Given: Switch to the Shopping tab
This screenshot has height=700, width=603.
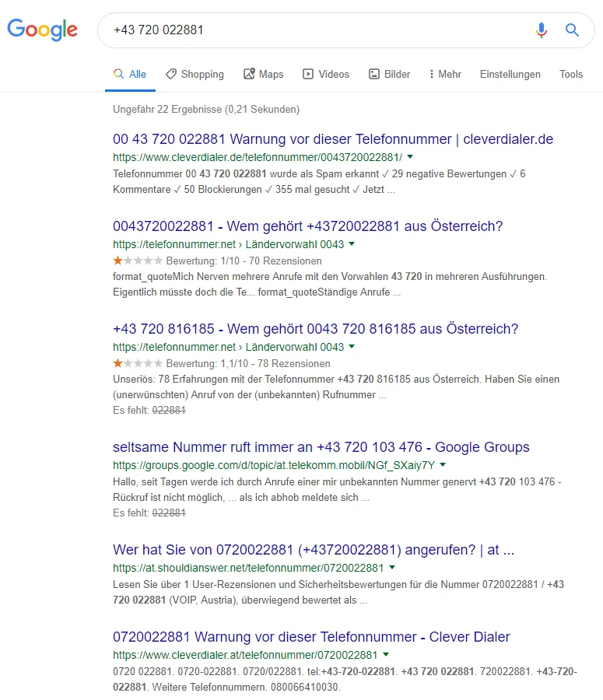Looking at the screenshot, I should pyautogui.click(x=195, y=74).
